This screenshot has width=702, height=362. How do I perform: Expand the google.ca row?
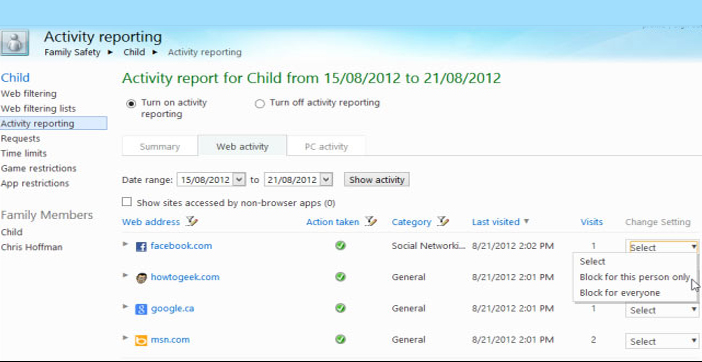click(x=125, y=307)
